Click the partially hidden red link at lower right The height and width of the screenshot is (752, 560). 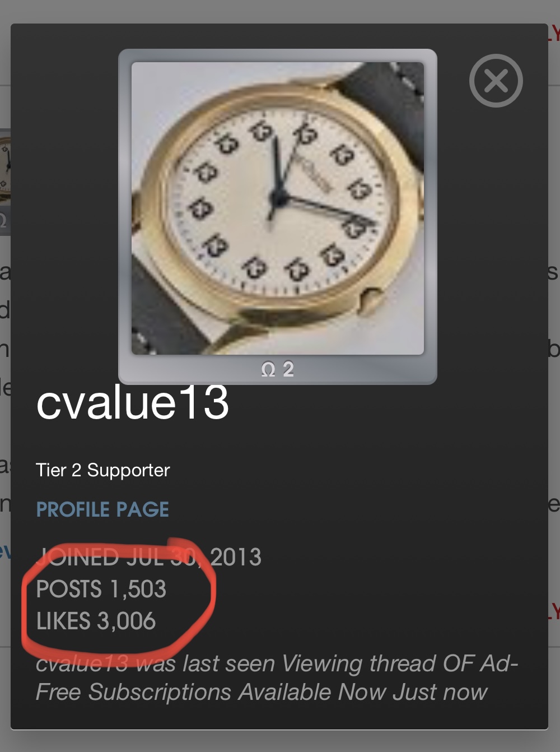click(x=554, y=611)
